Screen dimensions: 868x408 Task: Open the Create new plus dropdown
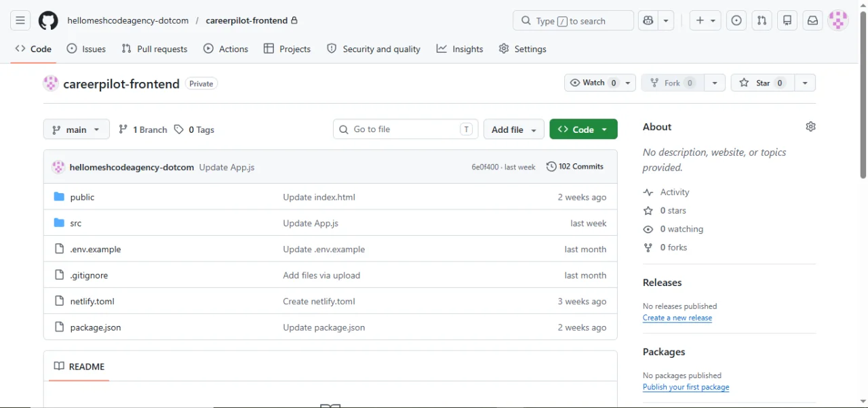[706, 20]
